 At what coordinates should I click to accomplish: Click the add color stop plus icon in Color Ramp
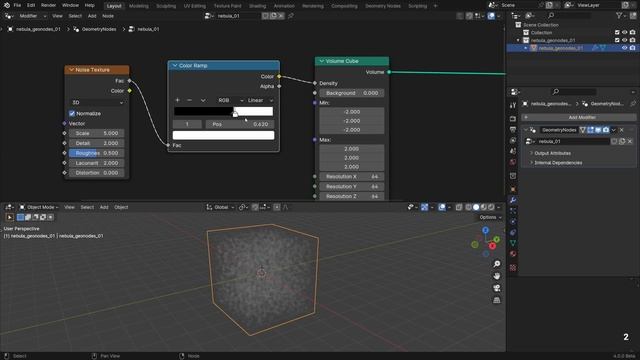[x=177, y=100]
